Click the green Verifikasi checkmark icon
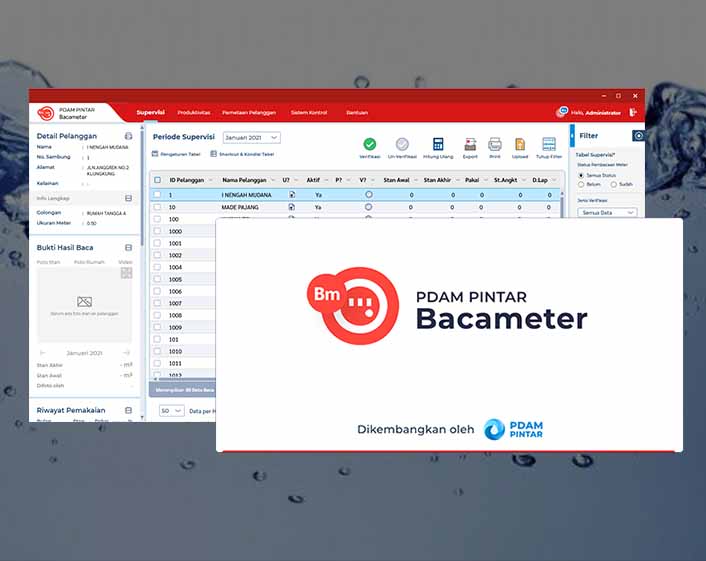The width and height of the screenshot is (706, 561). click(370, 144)
